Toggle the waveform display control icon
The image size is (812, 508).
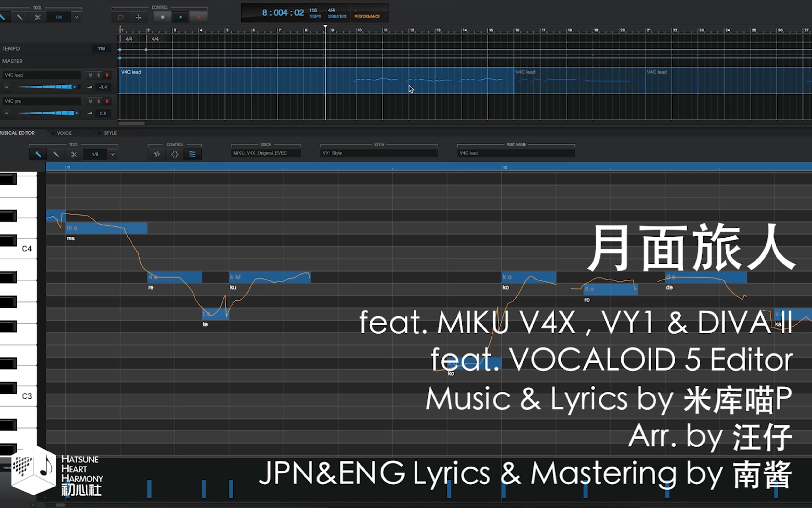(x=157, y=155)
